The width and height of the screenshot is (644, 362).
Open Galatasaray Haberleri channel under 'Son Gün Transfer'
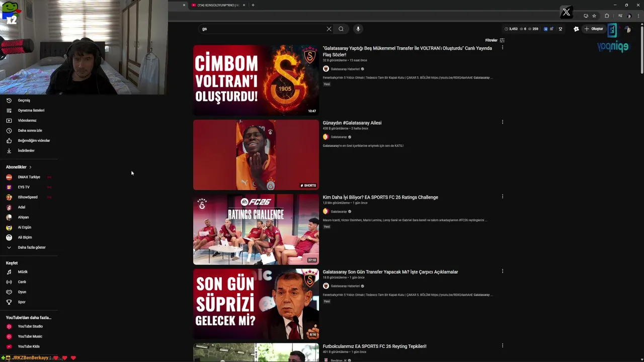345,286
